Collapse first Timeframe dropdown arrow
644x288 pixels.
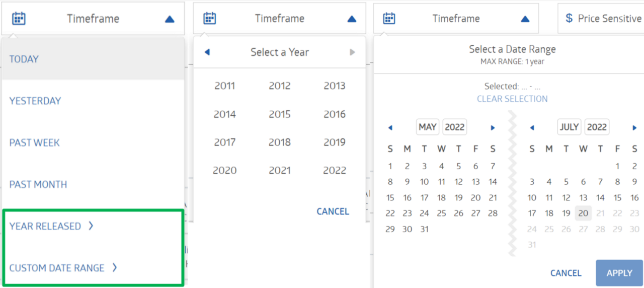[x=170, y=19]
